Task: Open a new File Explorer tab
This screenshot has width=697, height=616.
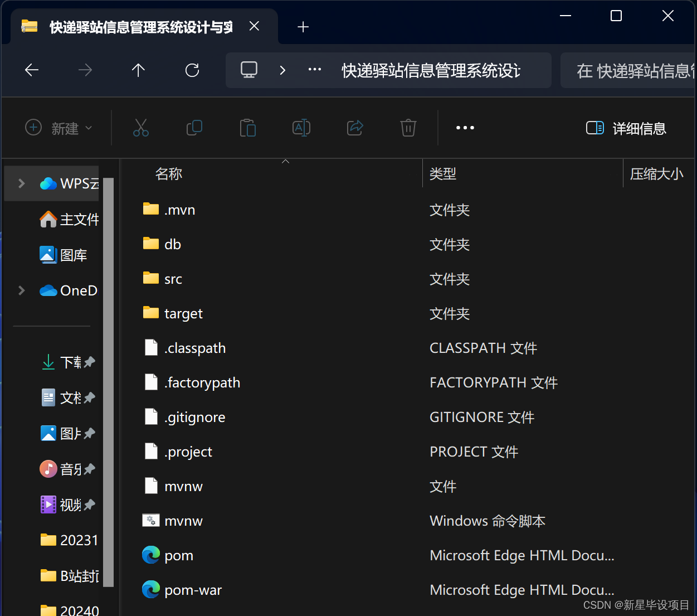Action: coord(303,26)
